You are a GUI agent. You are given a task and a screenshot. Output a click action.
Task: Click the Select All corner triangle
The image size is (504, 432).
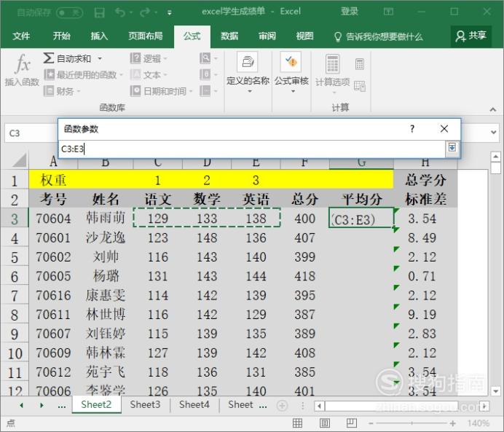pos(19,160)
